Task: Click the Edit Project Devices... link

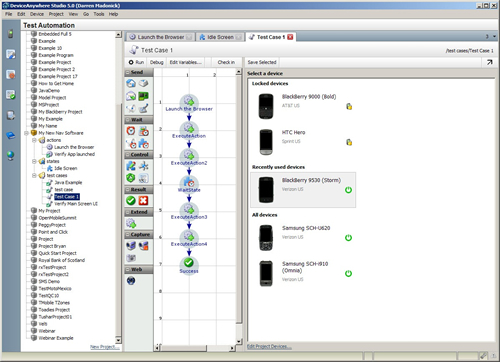Action: click(269, 347)
